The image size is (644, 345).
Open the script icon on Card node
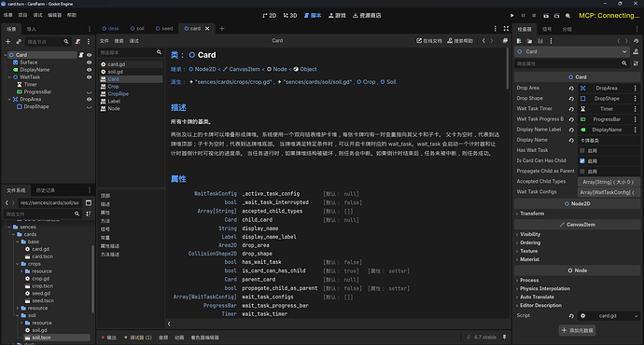click(x=81, y=55)
